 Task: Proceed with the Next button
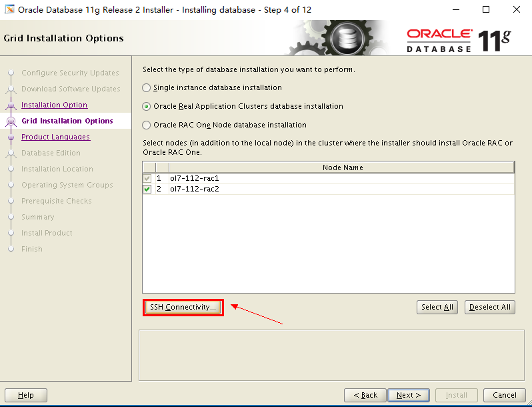(x=409, y=395)
